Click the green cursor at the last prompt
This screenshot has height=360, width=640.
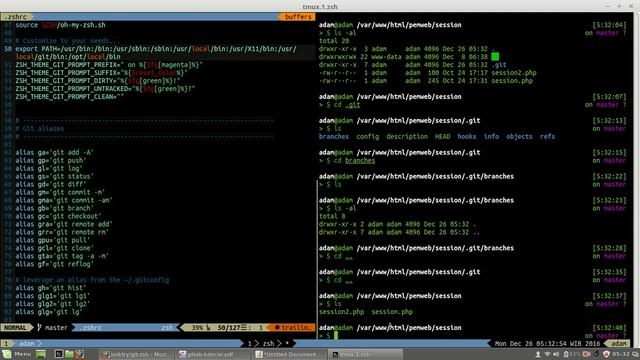336,336
